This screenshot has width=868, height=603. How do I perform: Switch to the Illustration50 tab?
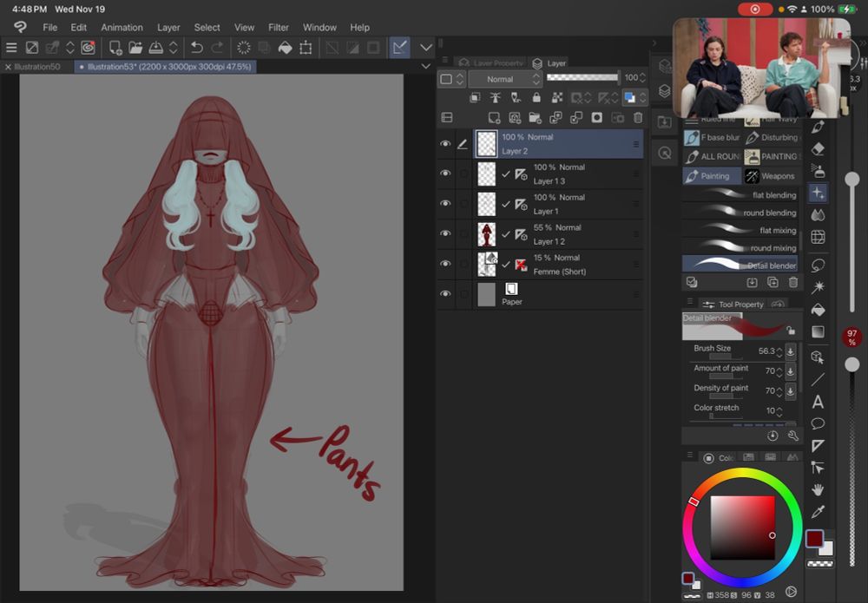(36, 67)
